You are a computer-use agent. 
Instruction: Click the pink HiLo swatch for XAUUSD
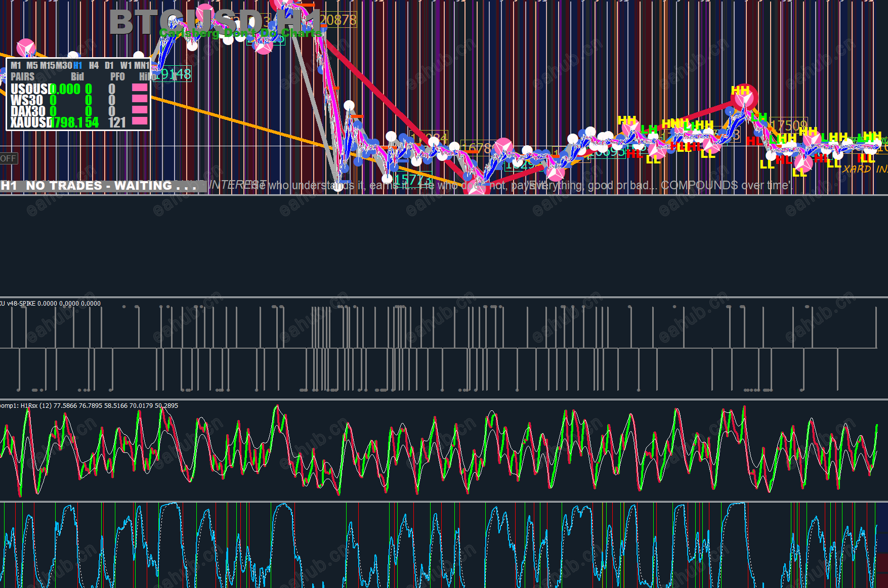140,120
